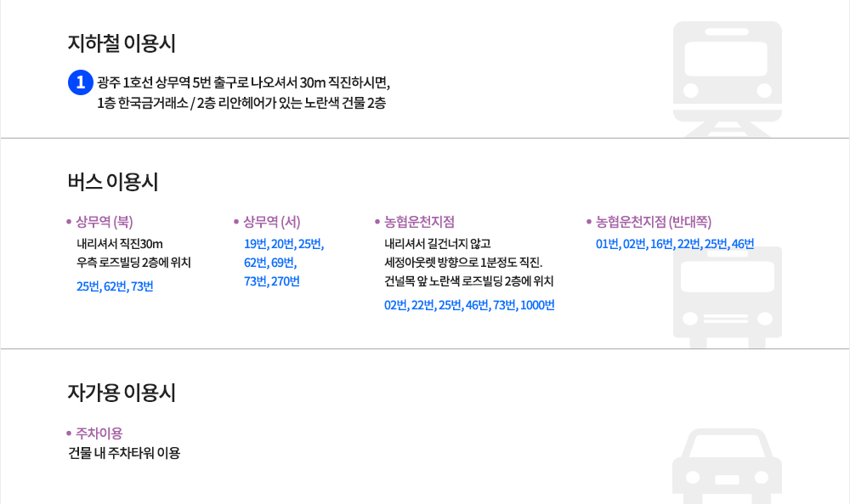Click the 상무역 (북) bus stop label
Image resolution: width=850 pixels, height=504 pixels.
pyautogui.click(x=104, y=222)
